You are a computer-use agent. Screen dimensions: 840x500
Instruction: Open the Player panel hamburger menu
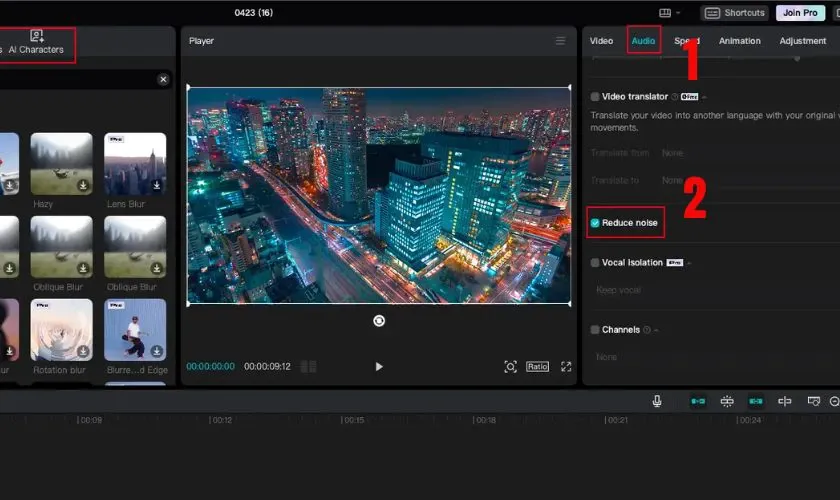click(560, 41)
